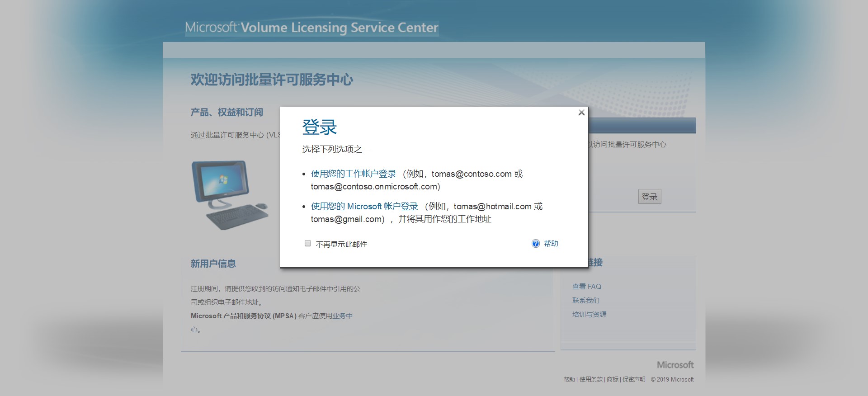Click the 新用户信息 heading
The image size is (868, 396).
tap(213, 264)
